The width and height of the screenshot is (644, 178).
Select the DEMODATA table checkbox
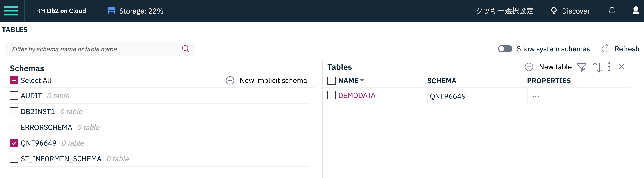coord(331,95)
